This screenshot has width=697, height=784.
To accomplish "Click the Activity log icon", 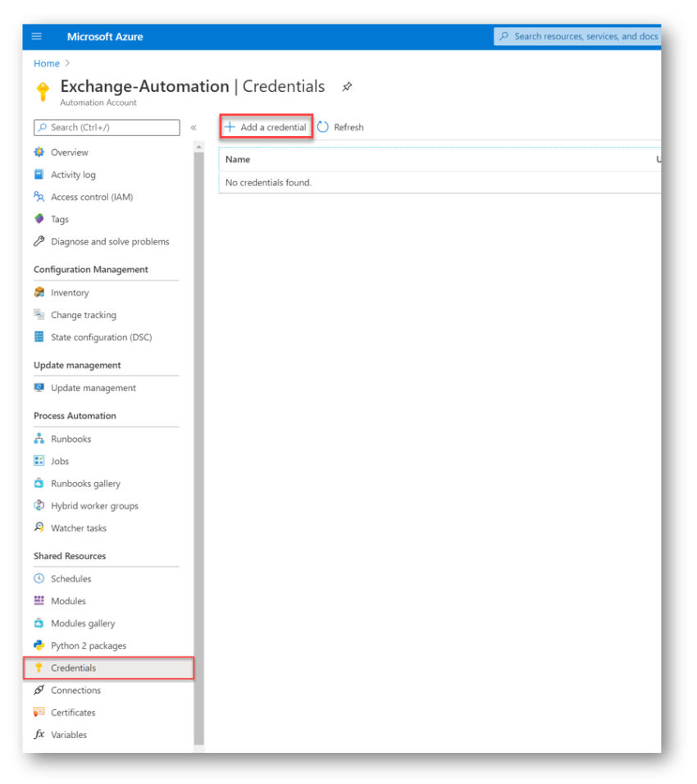I will pyautogui.click(x=39, y=175).
